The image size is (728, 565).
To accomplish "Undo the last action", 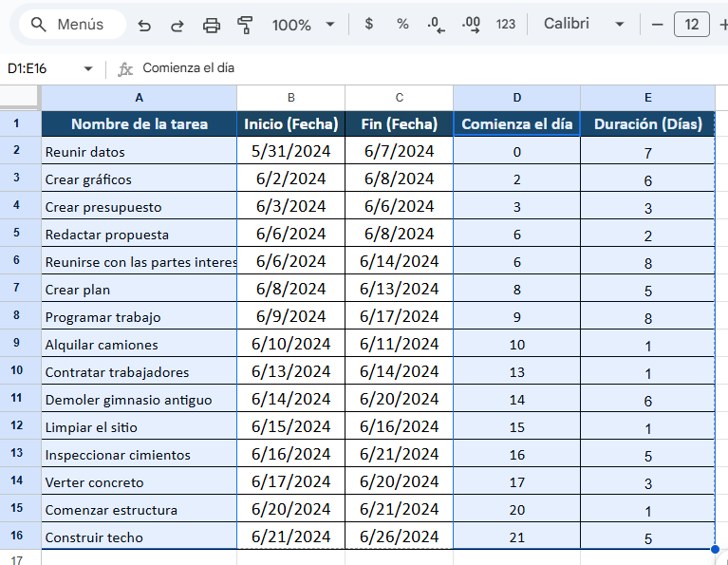I will [x=144, y=25].
